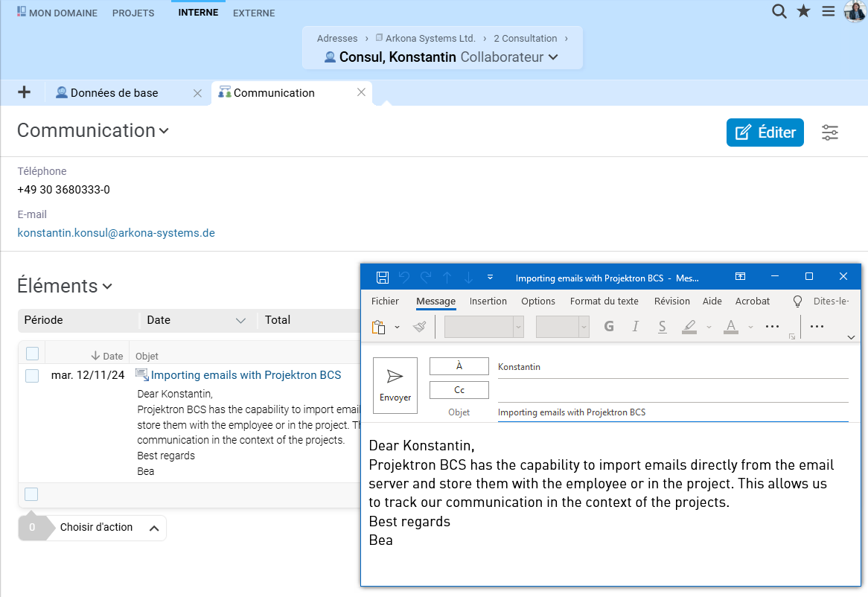Open ribbon display options icon
The height and width of the screenshot is (597, 868).
740,276
